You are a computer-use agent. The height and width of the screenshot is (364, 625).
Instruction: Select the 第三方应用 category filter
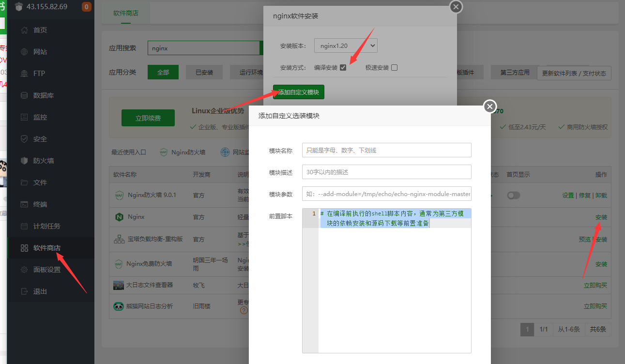point(515,73)
